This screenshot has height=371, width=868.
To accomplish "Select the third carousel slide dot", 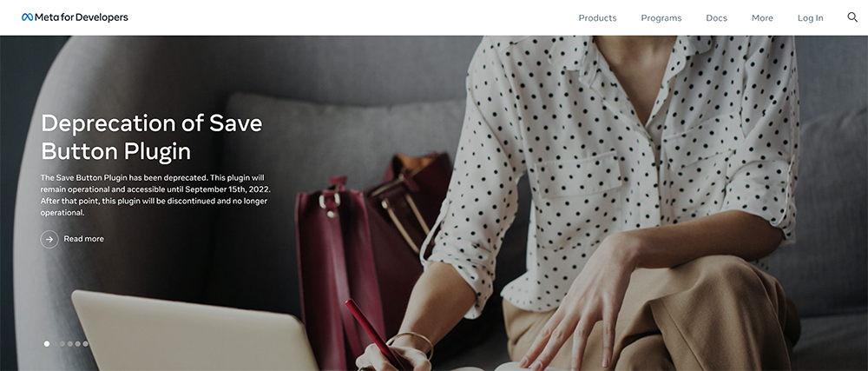I will (62, 344).
